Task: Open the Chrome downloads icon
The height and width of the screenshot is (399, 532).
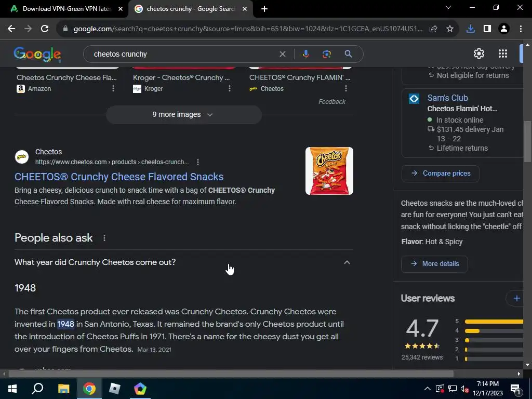Action: coord(471,29)
